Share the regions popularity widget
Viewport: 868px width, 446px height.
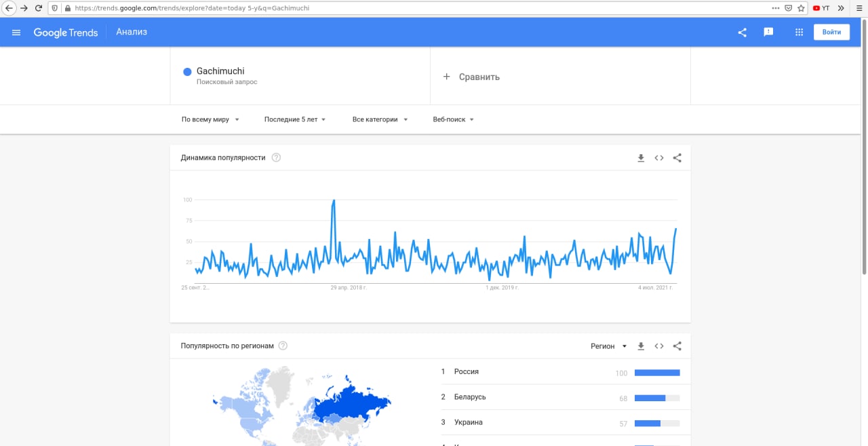point(677,346)
